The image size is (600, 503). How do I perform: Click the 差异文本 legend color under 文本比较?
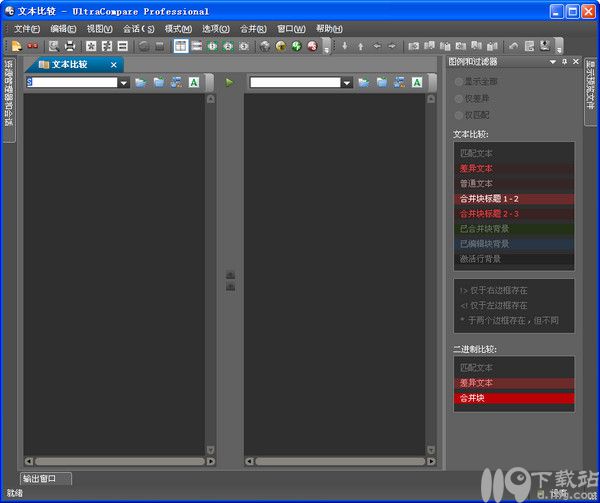[514, 168]
